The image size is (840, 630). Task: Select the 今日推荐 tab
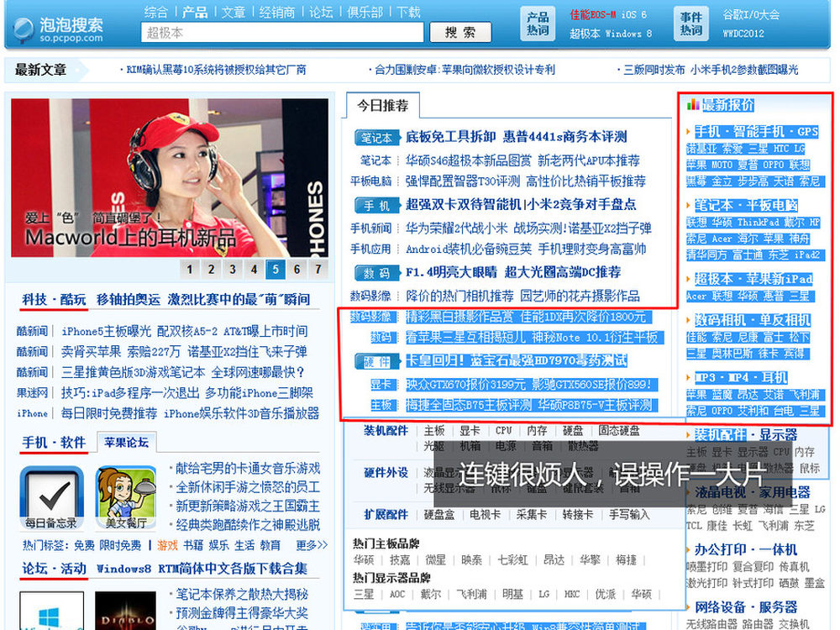(x=383, y=106)
